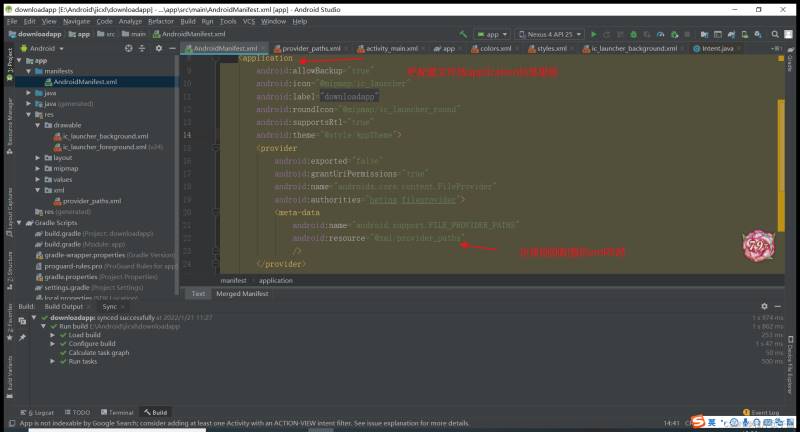Image resolution: width=800 pixels, height=432 pixels.
Task: Toggle the Terminal tool window
Action: coord(117,412)
